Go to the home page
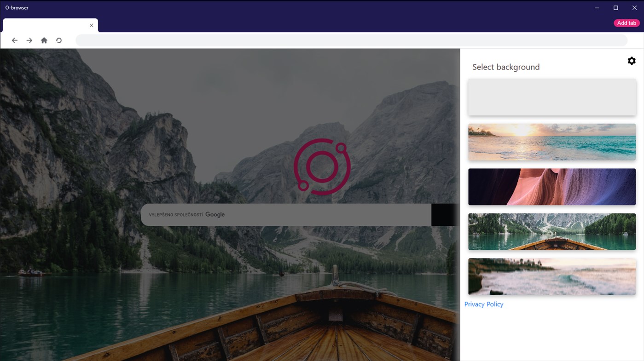 44,40
